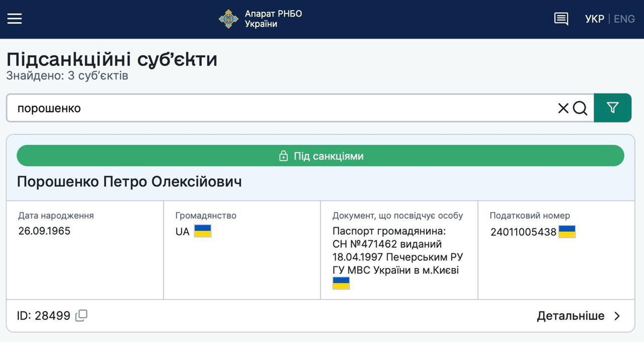Open filters with the funnel button
Viewport: 644px width, 342px height.
tap(613, 108)
